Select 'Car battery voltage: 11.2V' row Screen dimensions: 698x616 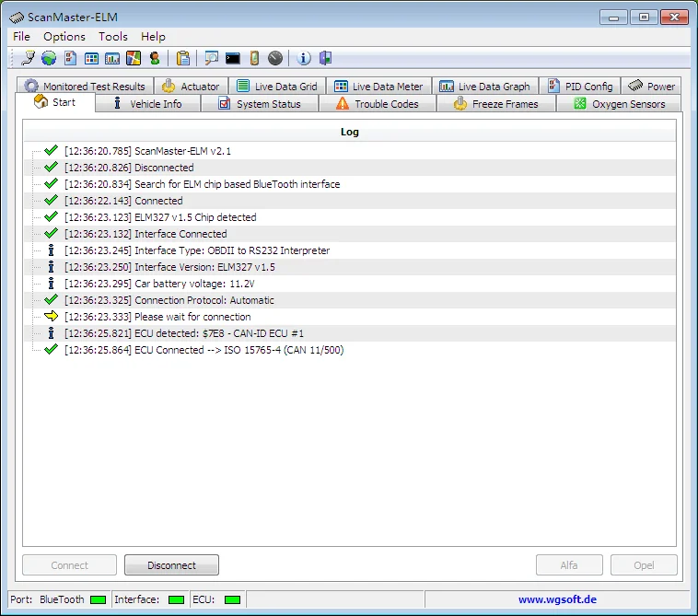[x=349, y=284]
